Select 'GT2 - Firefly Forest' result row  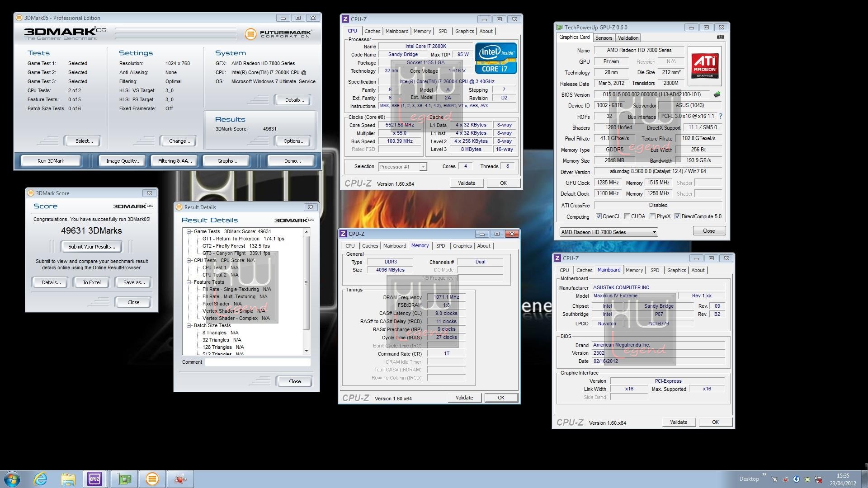[x=236, y=246]
